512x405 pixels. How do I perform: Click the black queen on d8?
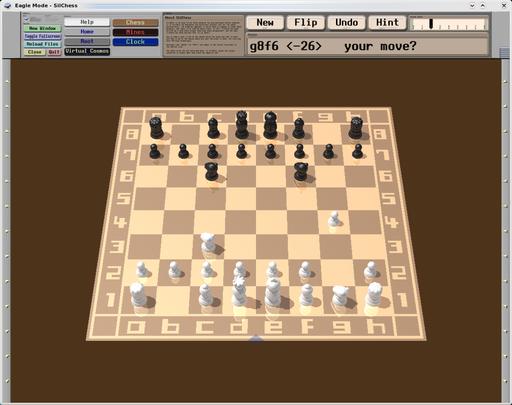[242, 125]
